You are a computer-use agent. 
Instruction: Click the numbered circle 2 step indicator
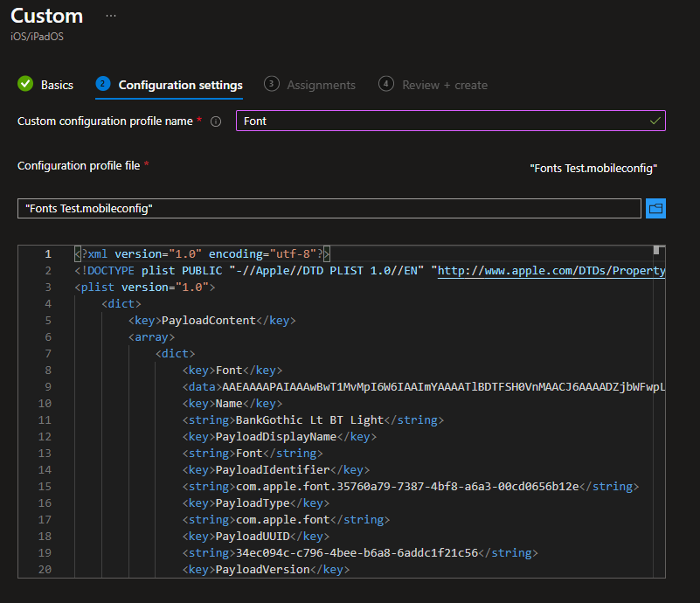click(100, 84)
